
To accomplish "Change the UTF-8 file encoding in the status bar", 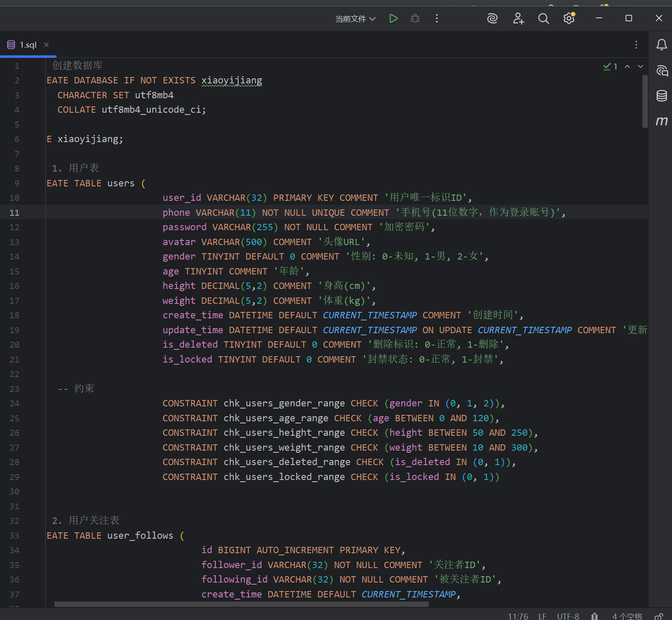I will (568, 616).
